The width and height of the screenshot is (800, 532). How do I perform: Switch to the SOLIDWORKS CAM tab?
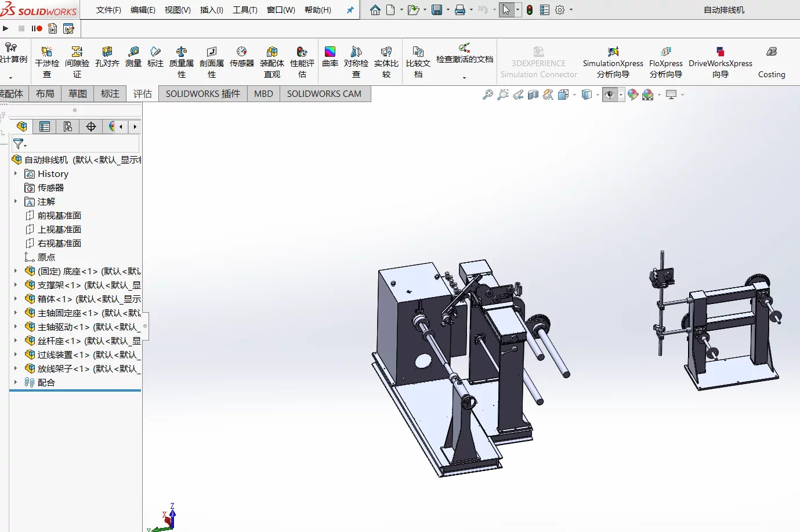point(324,93)
